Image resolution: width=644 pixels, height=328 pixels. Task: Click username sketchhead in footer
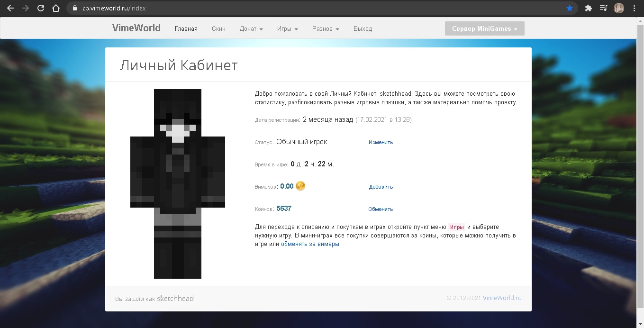pos(175,298)
